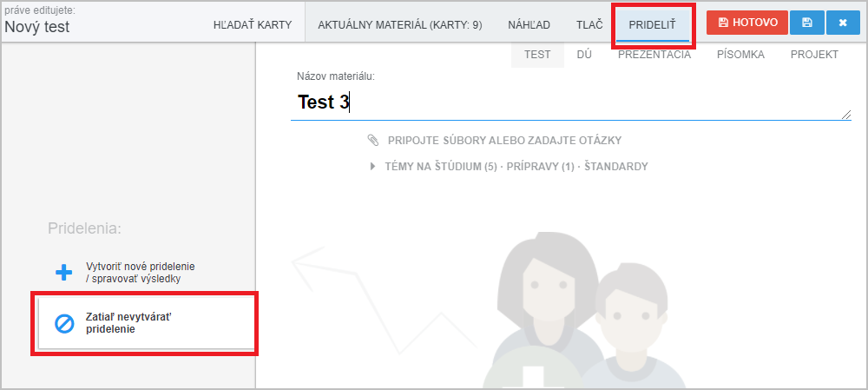Image resolution: width=868 pixels, height=390 pixels.
Task: Switch to AKTUÁLNY MATERIÁL (KARTY: 9) tab
Action: click(x=399, y=25)
